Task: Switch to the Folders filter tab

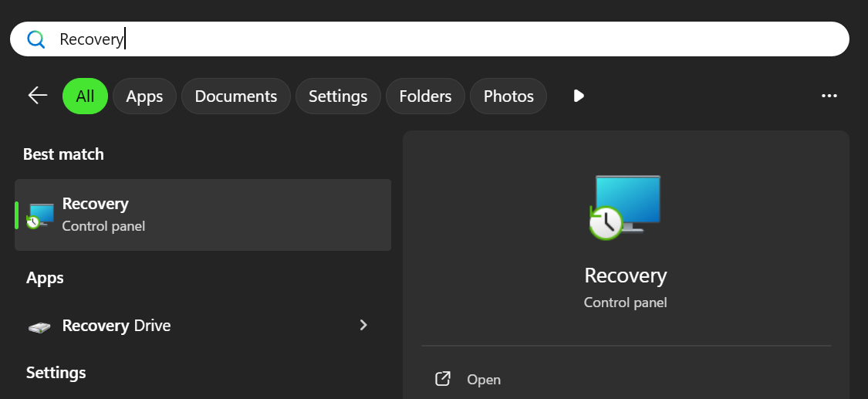Action: tap(425, 96)
